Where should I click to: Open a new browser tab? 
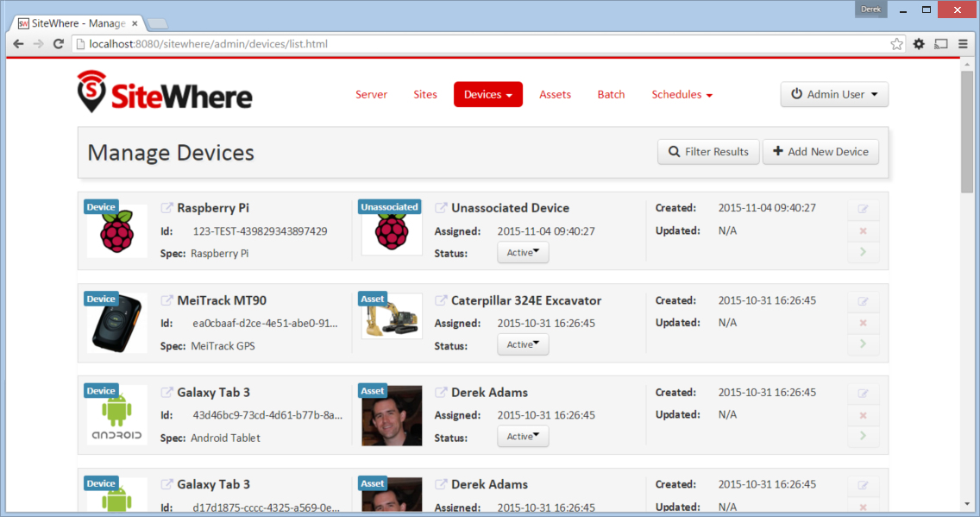click(158, 24)
